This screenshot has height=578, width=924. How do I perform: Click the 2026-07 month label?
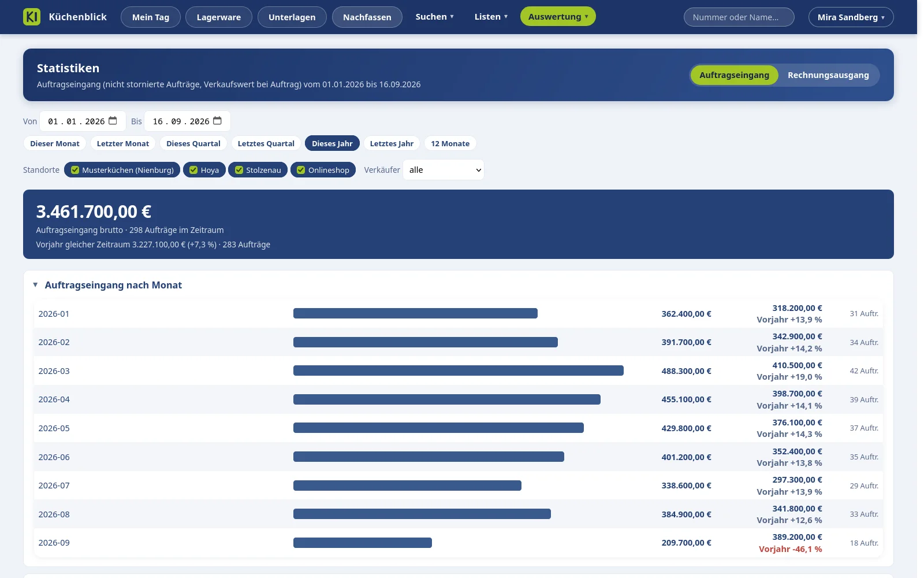pos(54,486)
